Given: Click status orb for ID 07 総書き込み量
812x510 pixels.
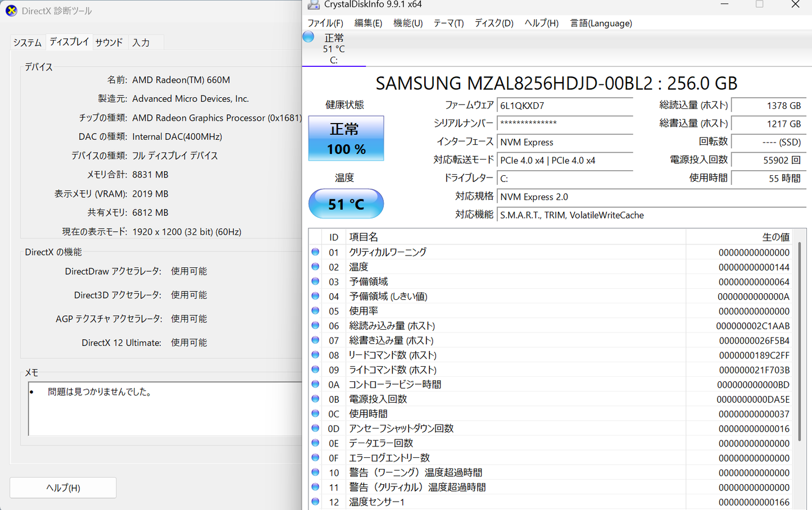Looking at the screenshot, I should pyautogui.click(x=315, y=340).
